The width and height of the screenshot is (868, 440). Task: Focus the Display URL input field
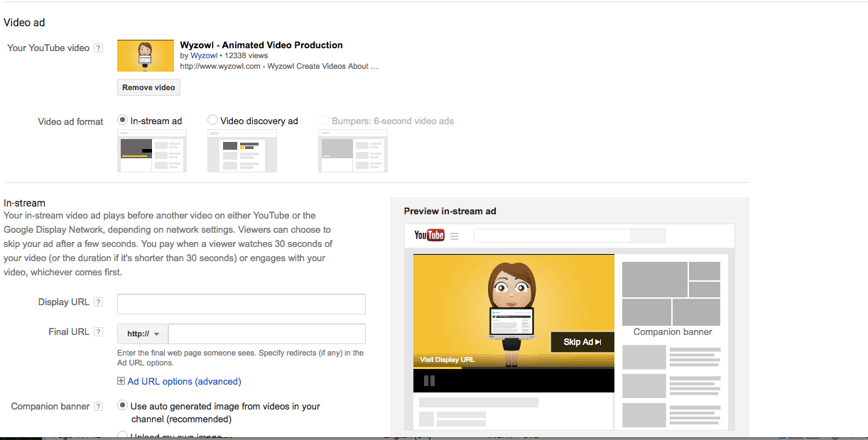(x=242, y=304)
